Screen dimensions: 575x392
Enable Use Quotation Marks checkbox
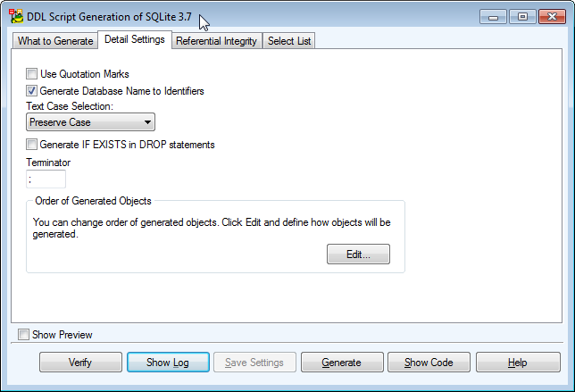[x=32, y=74]
